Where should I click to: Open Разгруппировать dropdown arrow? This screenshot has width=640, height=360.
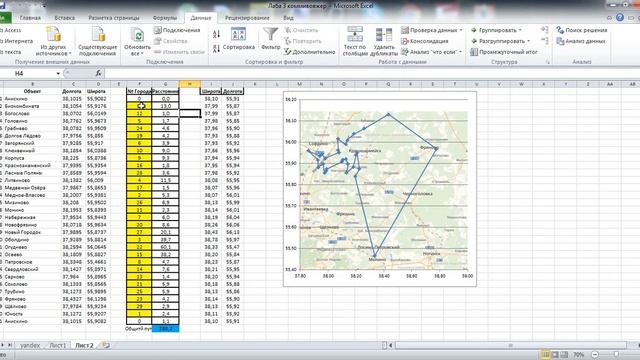coord(529,41)
